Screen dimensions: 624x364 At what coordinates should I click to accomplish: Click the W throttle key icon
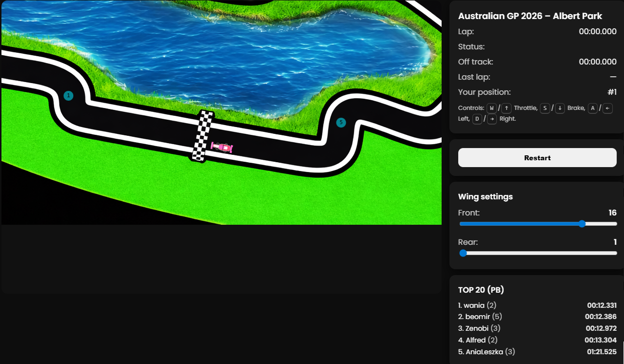(x=492, y=108)
